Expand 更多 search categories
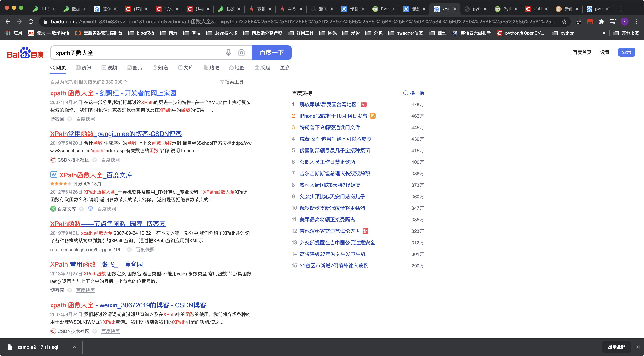The height and width of the screenshot is (356, 644). tap(285, 68)
